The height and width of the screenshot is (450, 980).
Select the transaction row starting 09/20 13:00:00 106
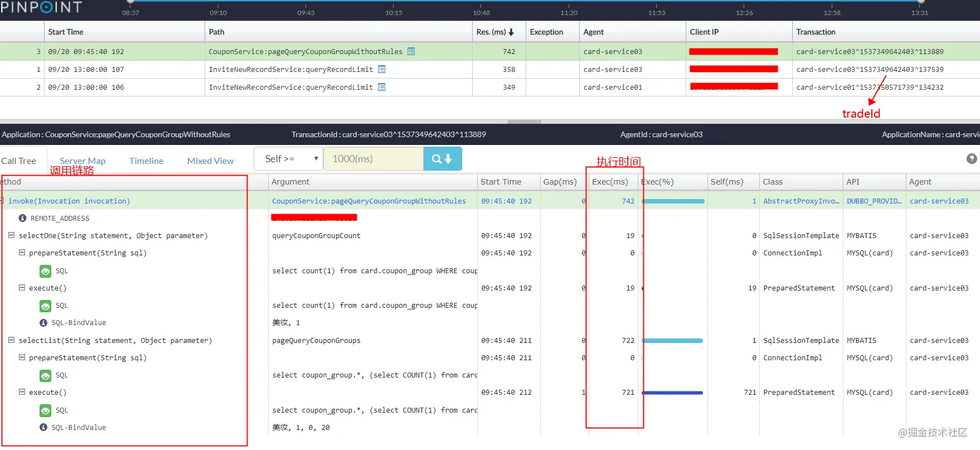coord(490,87)
